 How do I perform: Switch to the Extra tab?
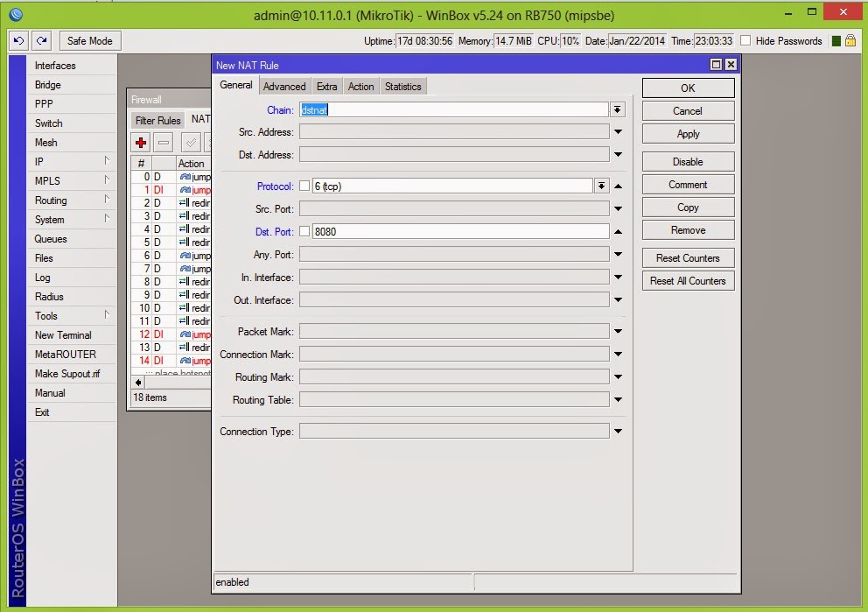click(x=326, y=87)
